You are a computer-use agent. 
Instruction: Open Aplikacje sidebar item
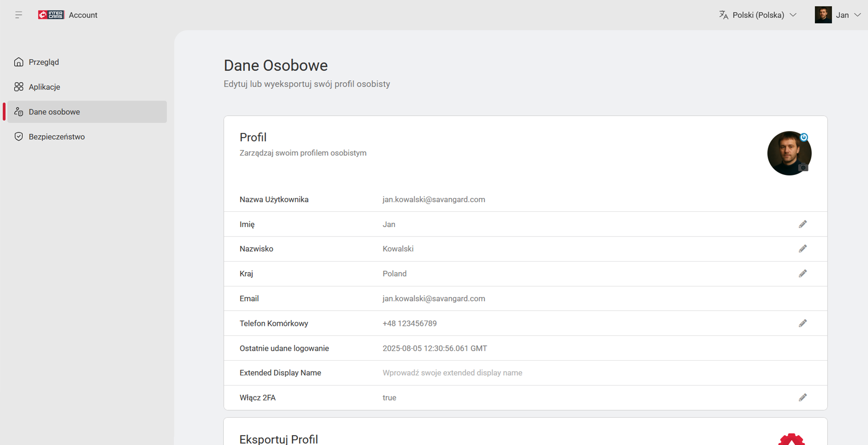[44, 87]
